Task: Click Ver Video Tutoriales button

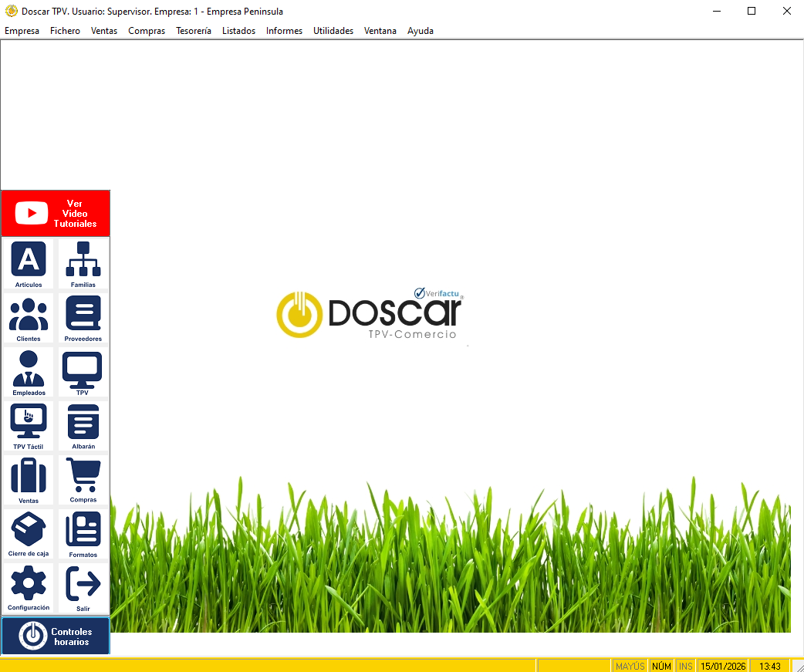Action: click(56, 214)
